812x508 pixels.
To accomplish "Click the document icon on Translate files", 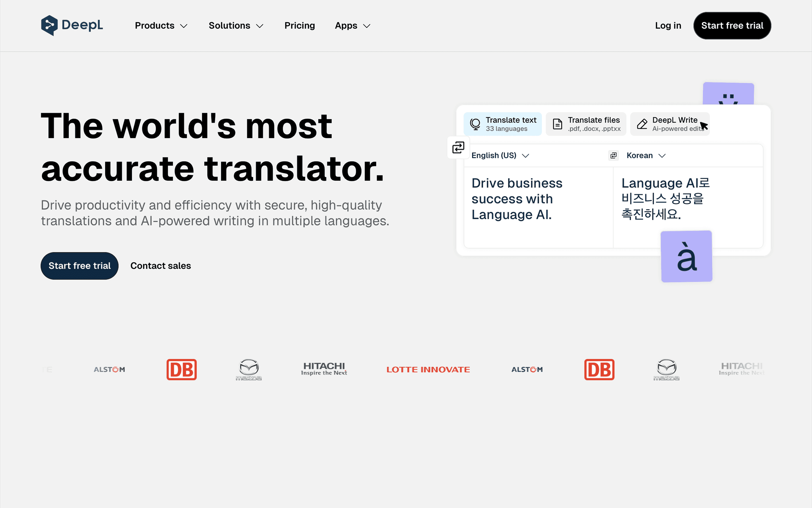I will pos(557,124).
